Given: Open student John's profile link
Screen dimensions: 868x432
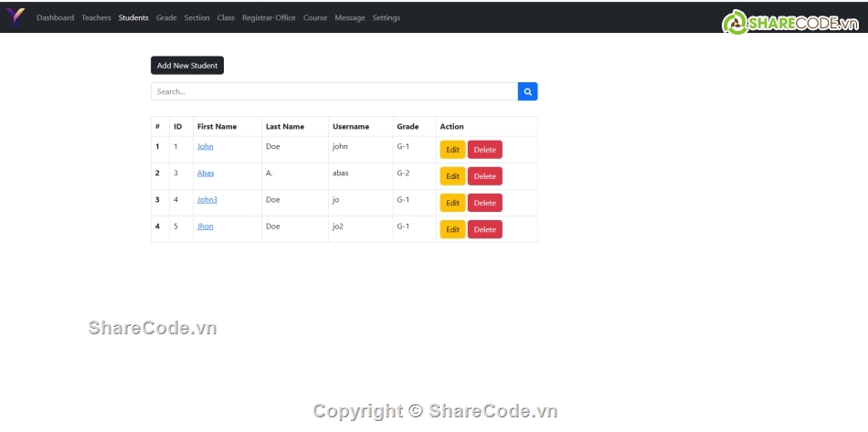Looking at the screenshot, I should tap(205, 146).
